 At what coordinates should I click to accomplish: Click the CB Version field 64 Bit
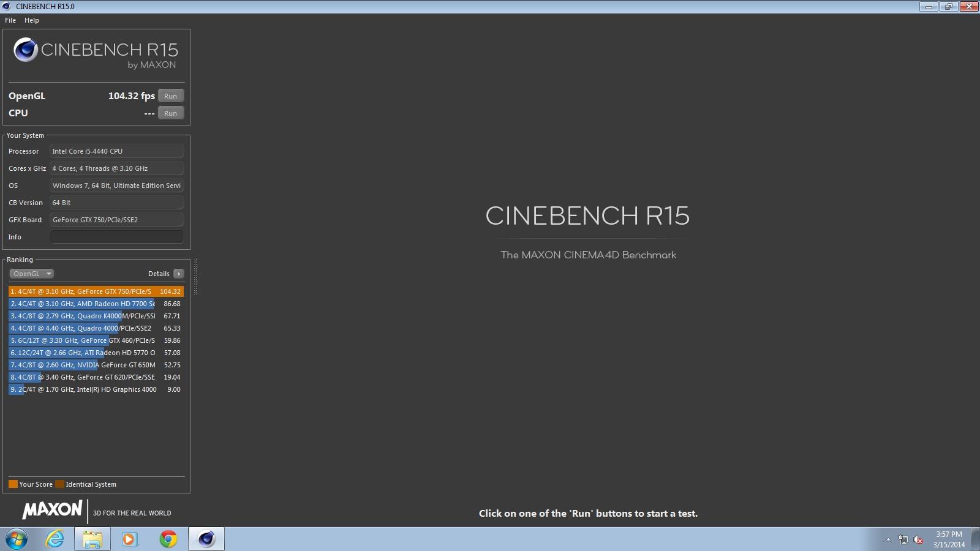click(x=116, y=203)
